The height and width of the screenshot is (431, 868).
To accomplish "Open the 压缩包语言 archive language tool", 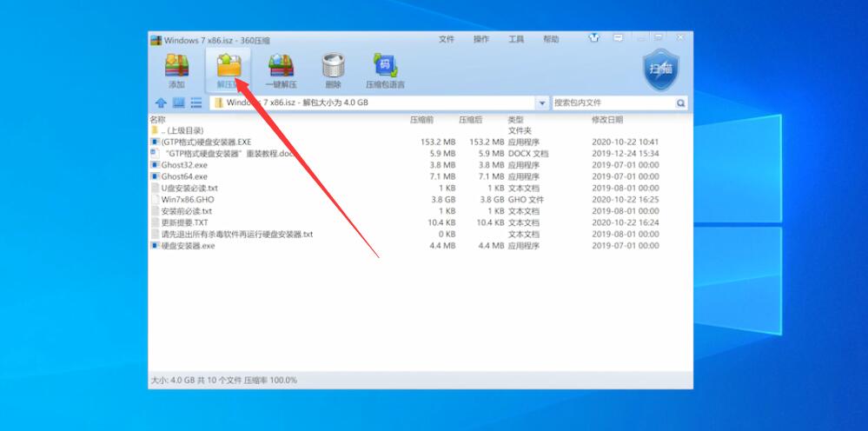I will 385,70.
